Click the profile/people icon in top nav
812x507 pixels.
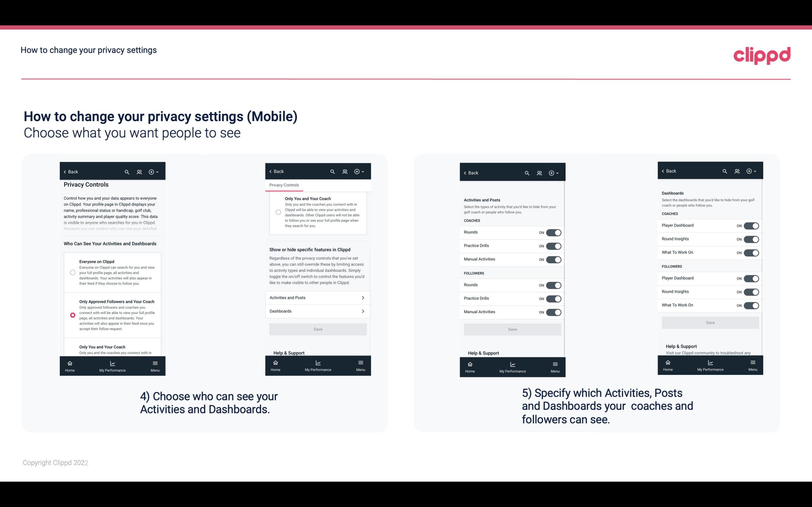(138, 172)
